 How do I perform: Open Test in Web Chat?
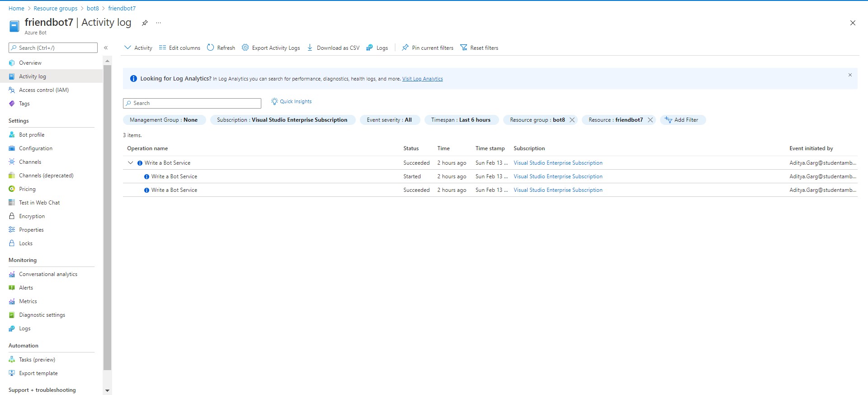(52, 203)
